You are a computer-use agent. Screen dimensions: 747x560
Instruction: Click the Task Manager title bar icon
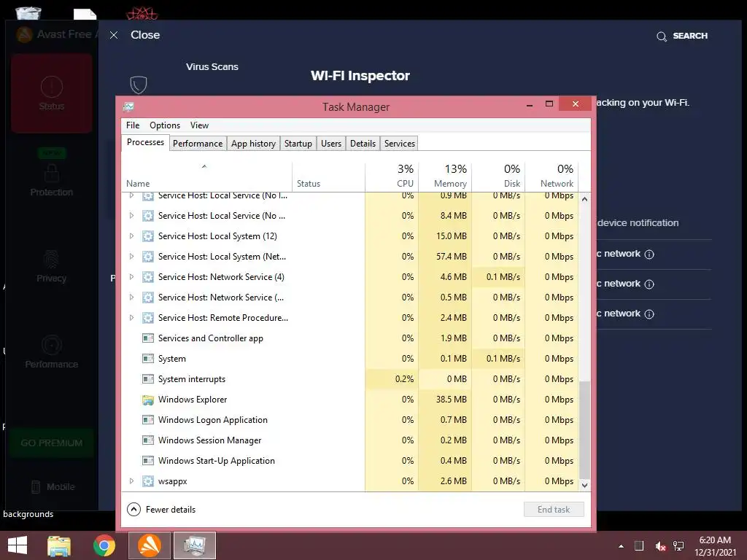click(x=128, y=106)
